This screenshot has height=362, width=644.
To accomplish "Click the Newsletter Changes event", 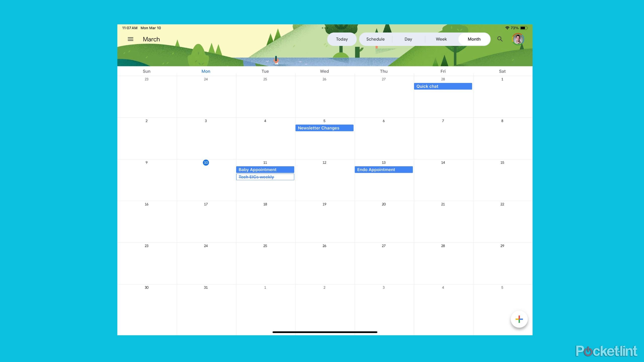I will (325, 128).
